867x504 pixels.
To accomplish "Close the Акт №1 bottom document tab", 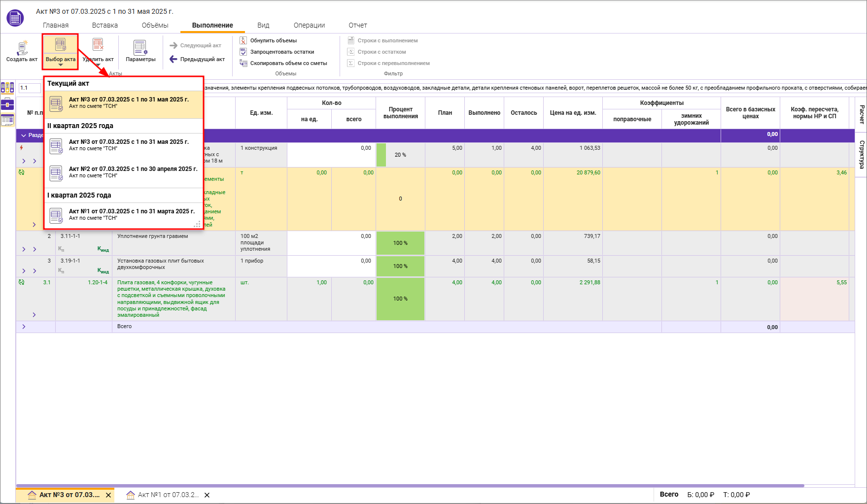I will (x=207, y=495).
